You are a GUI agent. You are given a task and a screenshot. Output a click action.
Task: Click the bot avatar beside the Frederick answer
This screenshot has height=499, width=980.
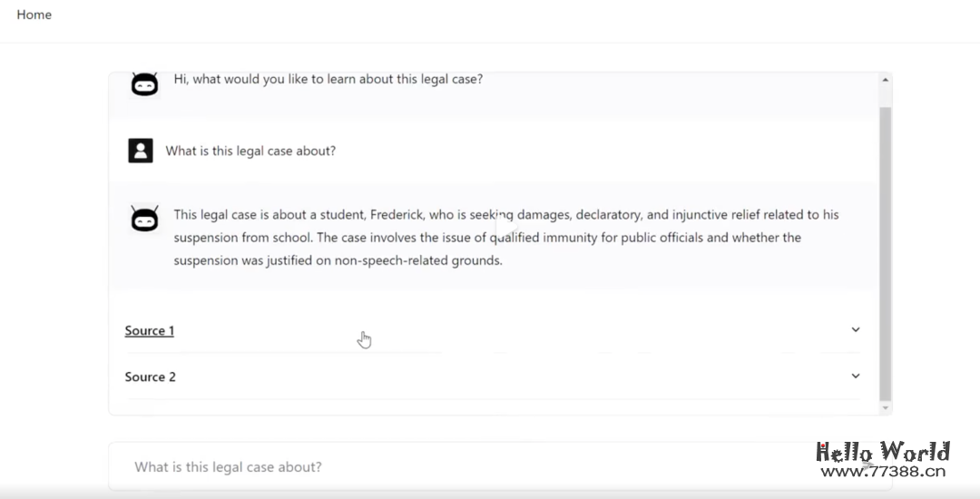coord(144,219)
